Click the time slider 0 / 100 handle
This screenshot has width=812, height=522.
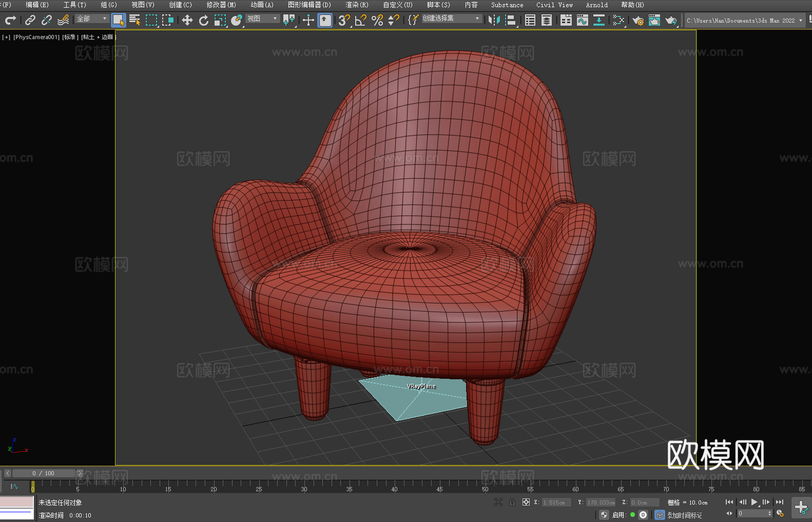tap(44, 473)
